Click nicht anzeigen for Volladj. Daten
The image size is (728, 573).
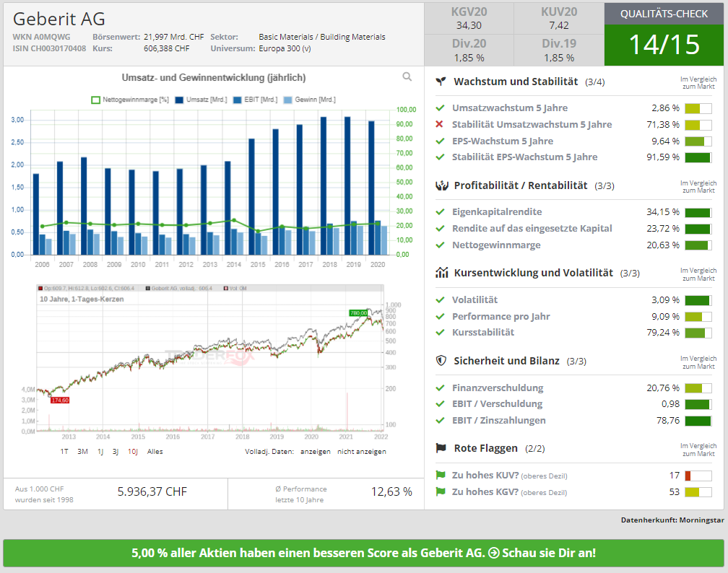362,452
